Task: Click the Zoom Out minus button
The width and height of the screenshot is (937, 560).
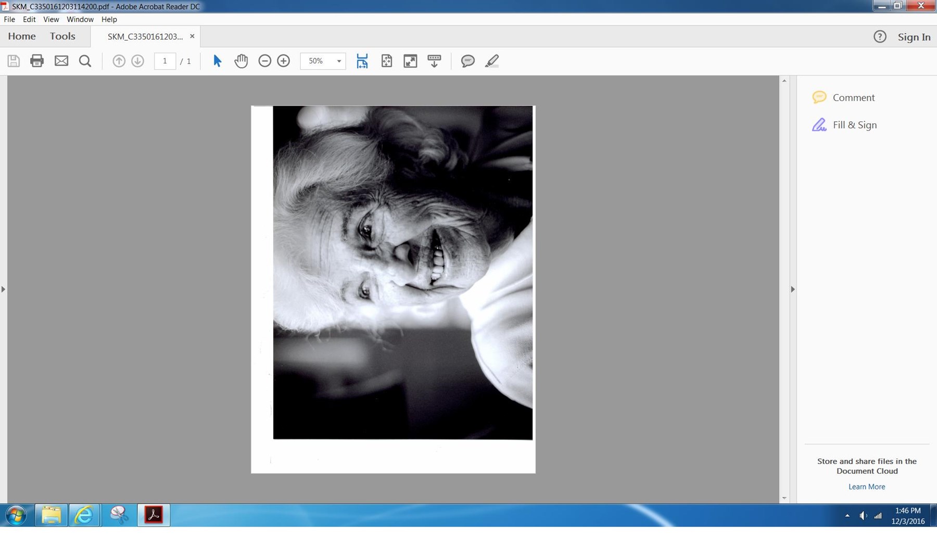Action: 264,61
